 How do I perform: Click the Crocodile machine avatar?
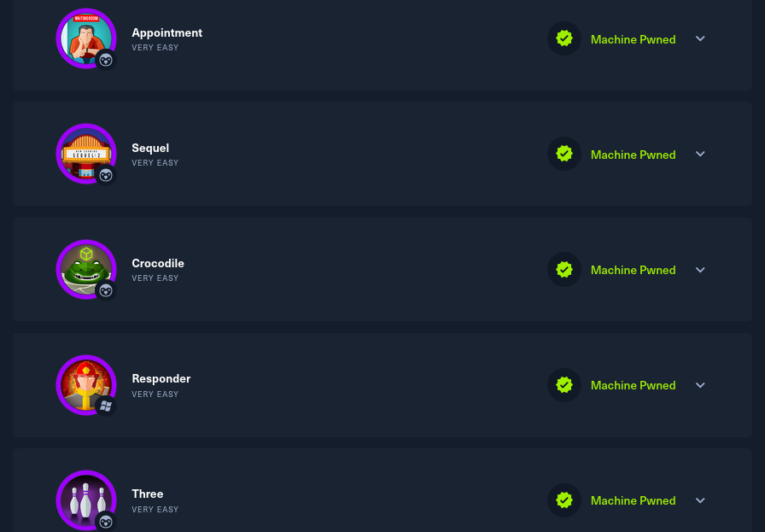point(86,270)
